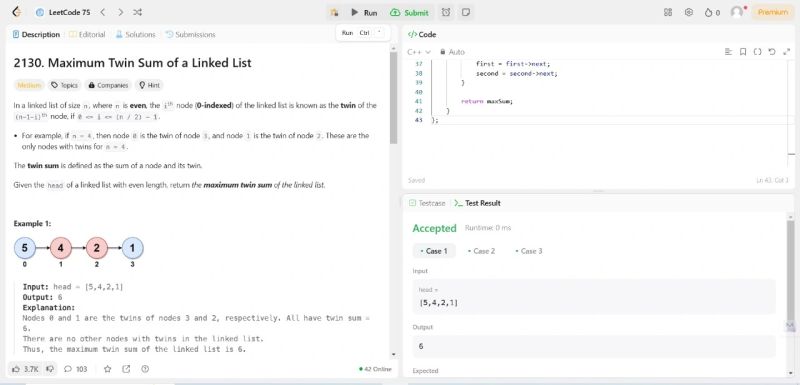View the streak flame counter
This screenshot has width=800, height=385.
point(712,12)
